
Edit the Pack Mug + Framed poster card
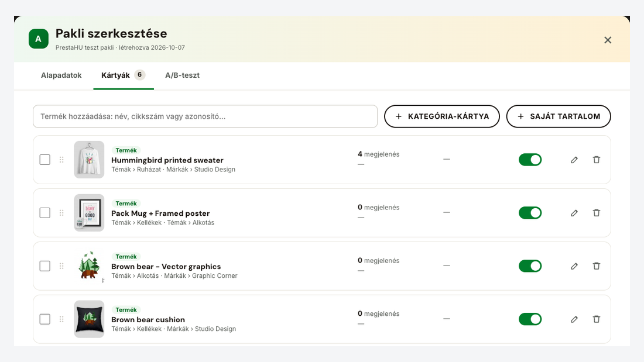pyautogui.click(x=574, y=213)
